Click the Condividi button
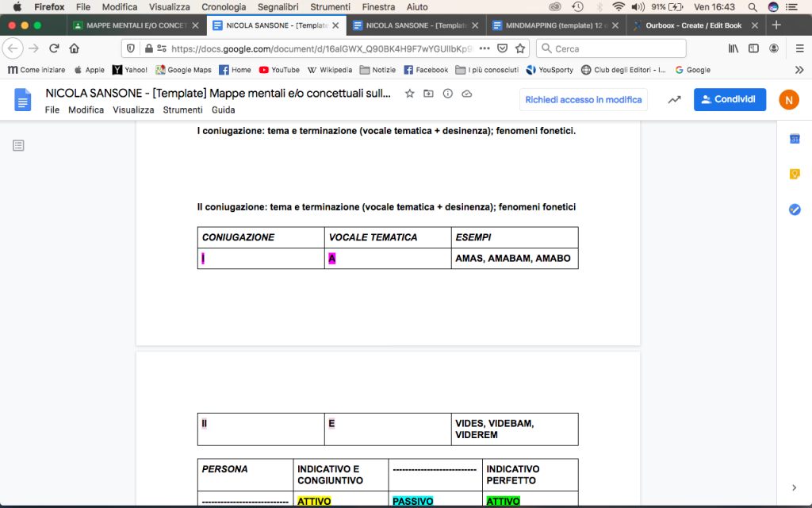The width and height of the screenshot is (812, 508). [x=730, y=100]
